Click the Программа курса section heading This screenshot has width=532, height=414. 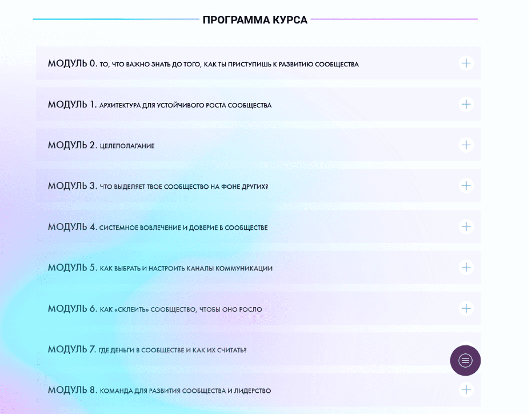coord(255,20)
